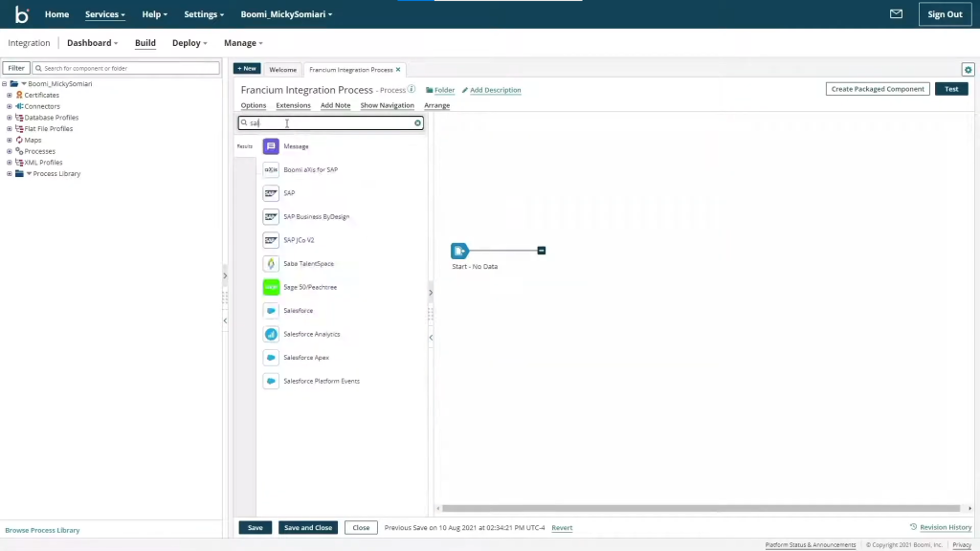Click the Test button
This screenshot has height=551, width=980.
click(950, 88)
